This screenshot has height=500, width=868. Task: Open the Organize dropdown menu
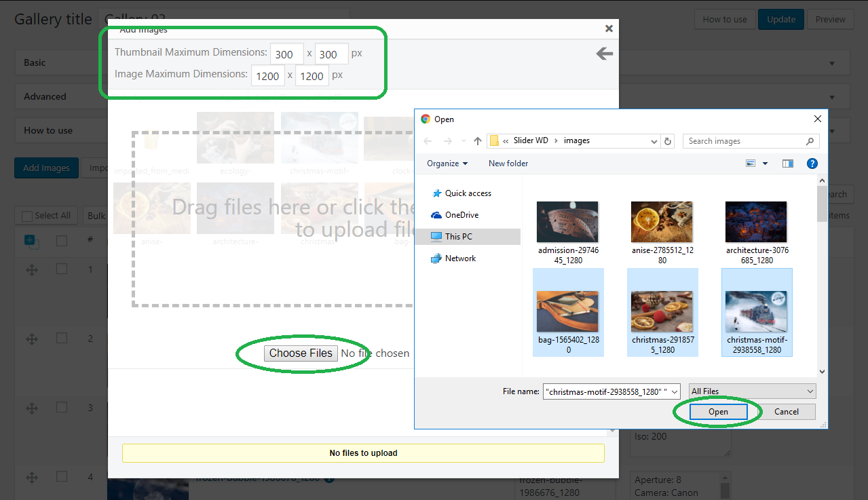click(447, 164)
